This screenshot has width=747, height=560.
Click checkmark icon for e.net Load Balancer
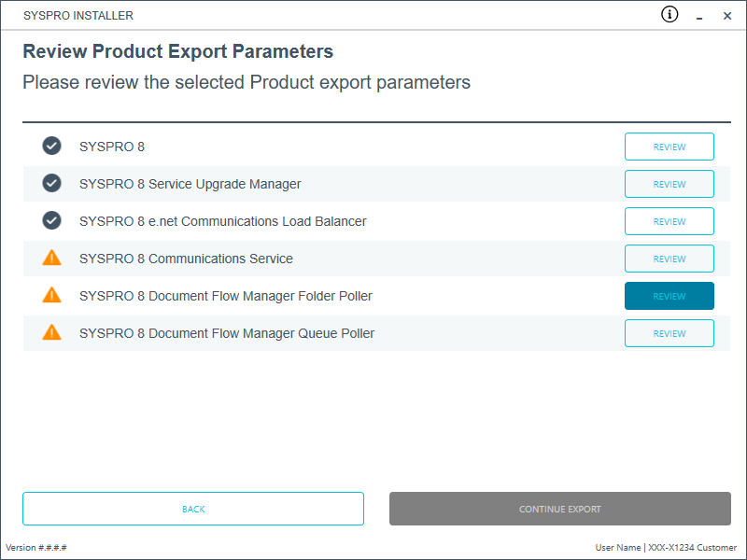tap(51, 221)
